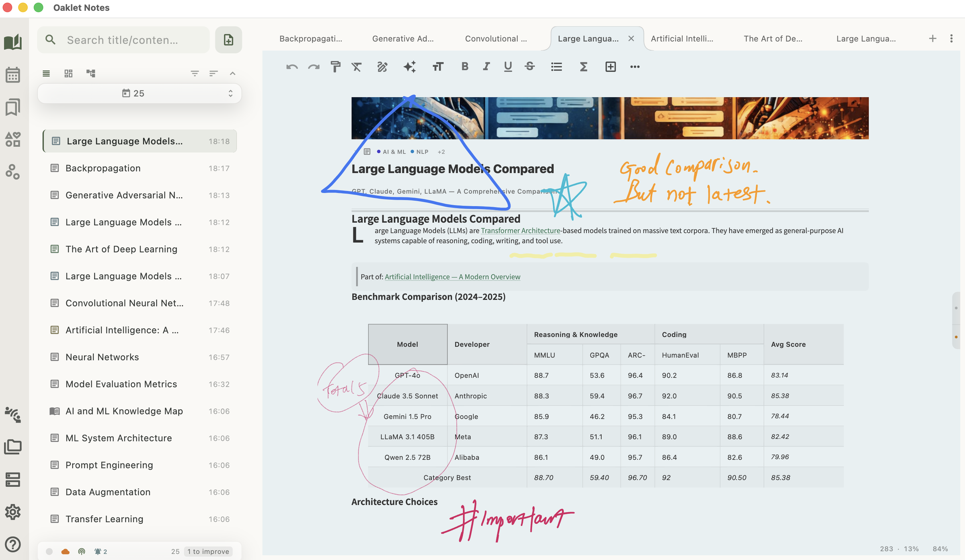This screenshot has height=560, width=965.
Task: Click the notification bell status icon
Action: coord(98,552)
